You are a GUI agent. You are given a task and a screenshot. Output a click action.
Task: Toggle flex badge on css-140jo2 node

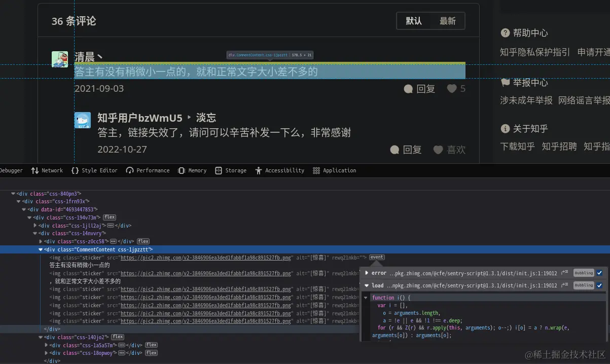pyautogui.click(x=118, y=337)
